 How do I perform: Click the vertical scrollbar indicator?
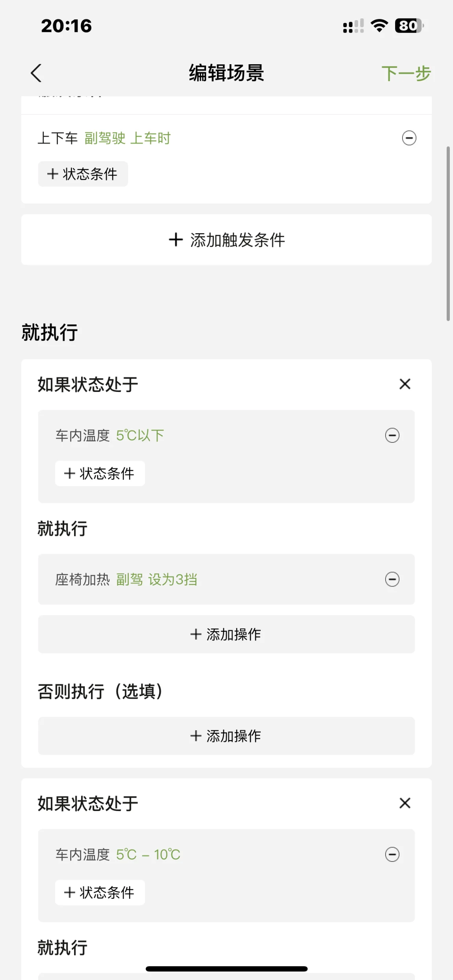click(x=448, y=234)
